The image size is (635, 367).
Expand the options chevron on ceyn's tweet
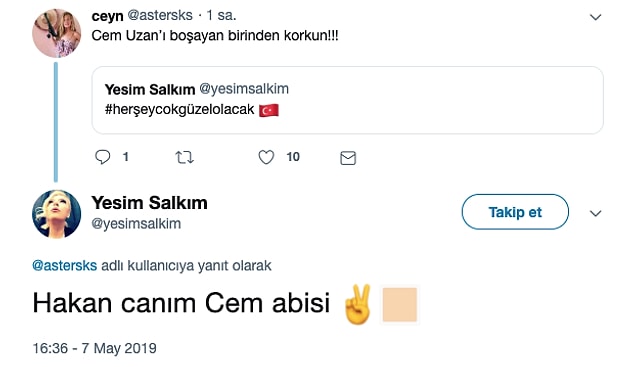(x=595, y=17)
